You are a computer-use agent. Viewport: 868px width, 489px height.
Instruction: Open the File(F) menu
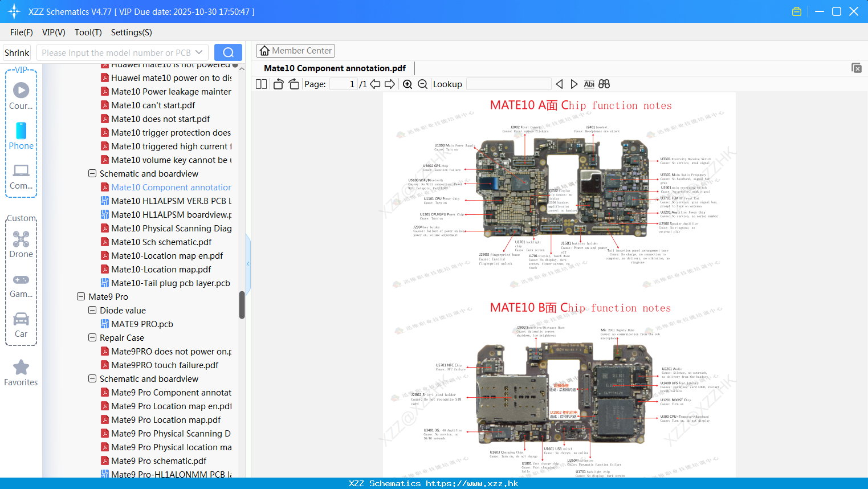tap(22, 32)
